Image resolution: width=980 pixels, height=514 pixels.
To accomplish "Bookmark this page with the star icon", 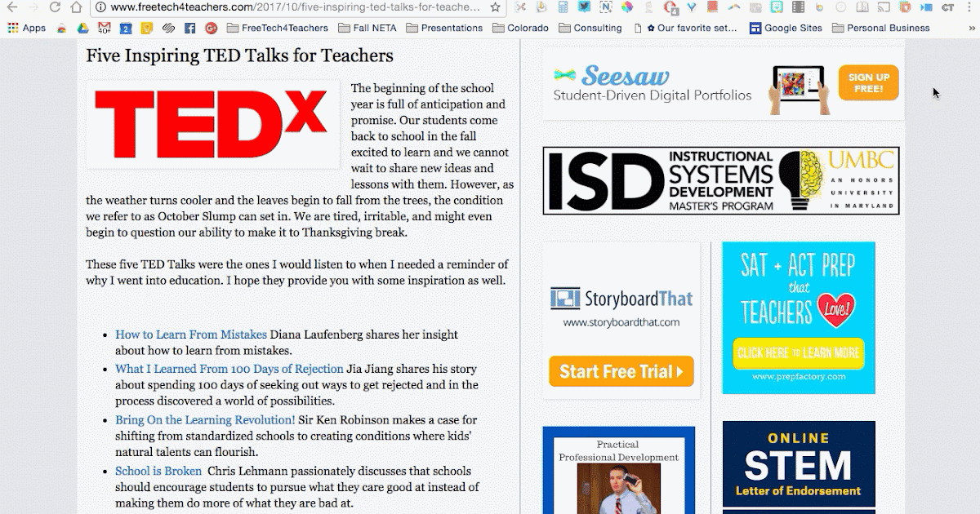I will tap(495, 7).
